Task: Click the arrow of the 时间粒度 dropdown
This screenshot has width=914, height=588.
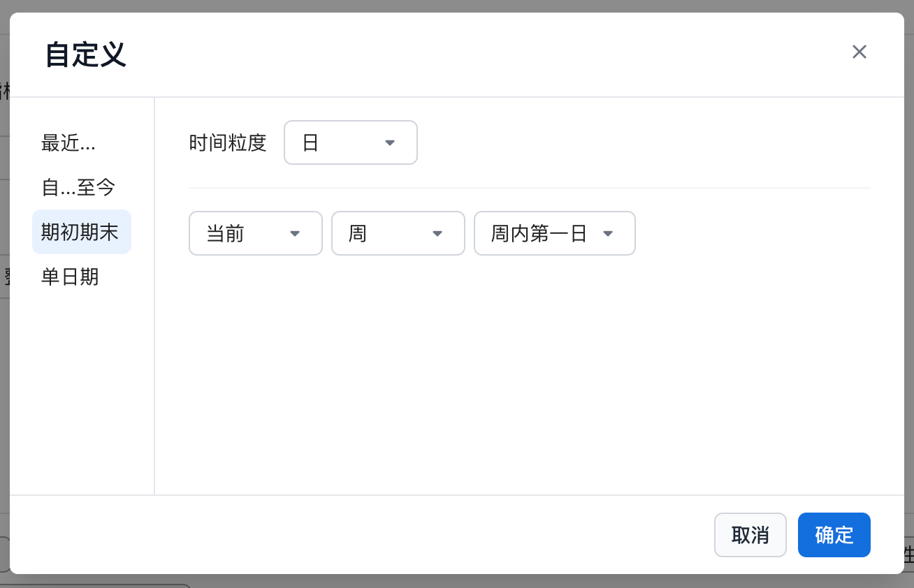Action: click(x=390, y=143)
